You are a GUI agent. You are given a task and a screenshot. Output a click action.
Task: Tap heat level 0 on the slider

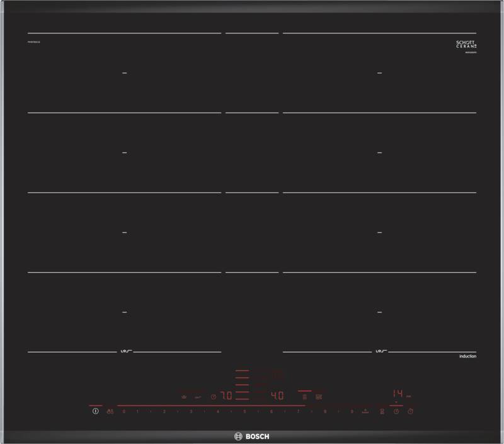click(123, 411)
